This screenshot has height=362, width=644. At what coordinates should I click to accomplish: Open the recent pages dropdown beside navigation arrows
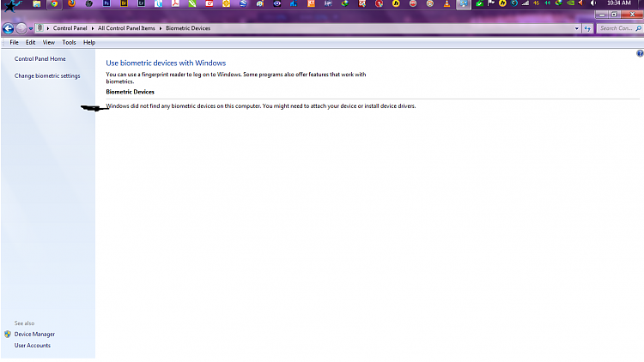pos(31,28)
